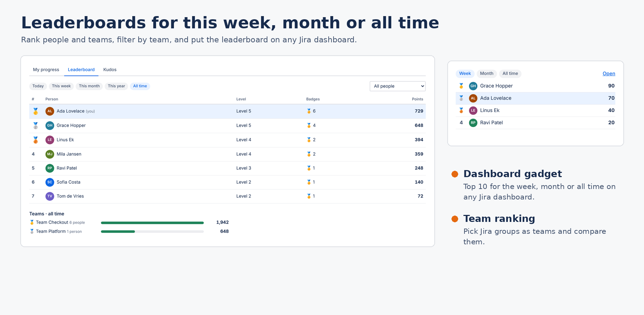Click the medal icon beside Team Platform
The height and width of the screenshot is (315, 644).
tap(32, 231)
